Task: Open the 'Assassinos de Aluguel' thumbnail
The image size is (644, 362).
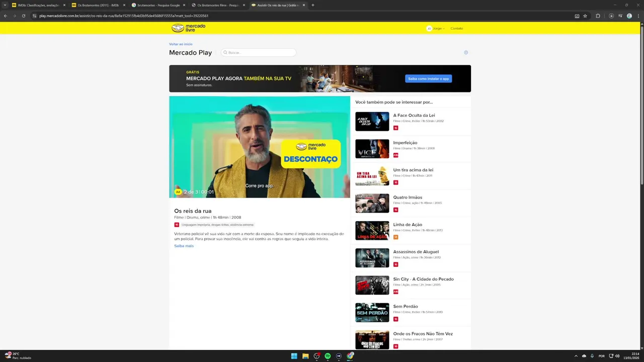Action: point(372,258)
